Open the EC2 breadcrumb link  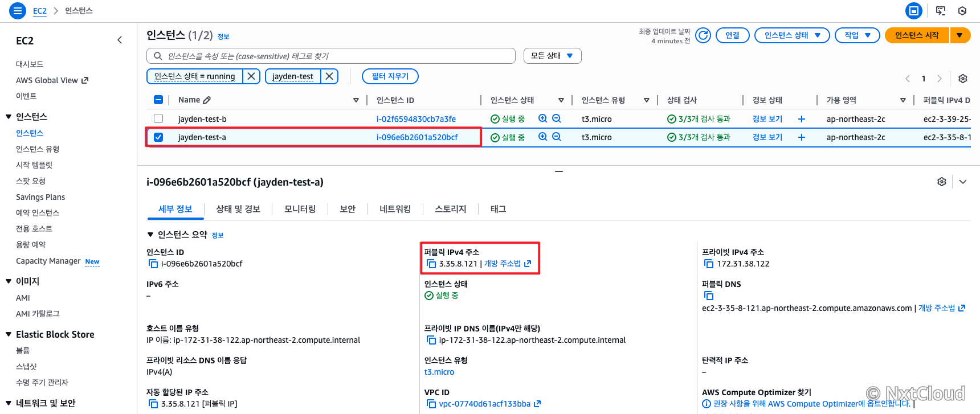40,11
